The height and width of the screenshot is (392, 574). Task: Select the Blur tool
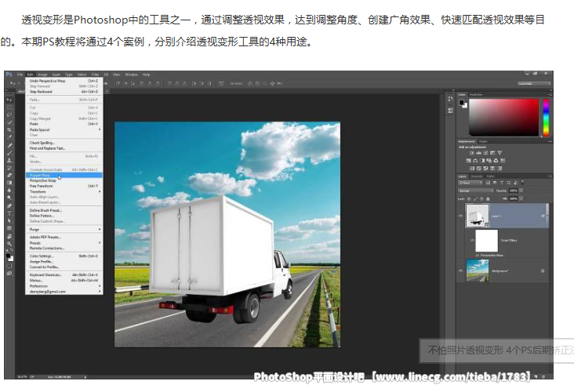pos(9,191)
